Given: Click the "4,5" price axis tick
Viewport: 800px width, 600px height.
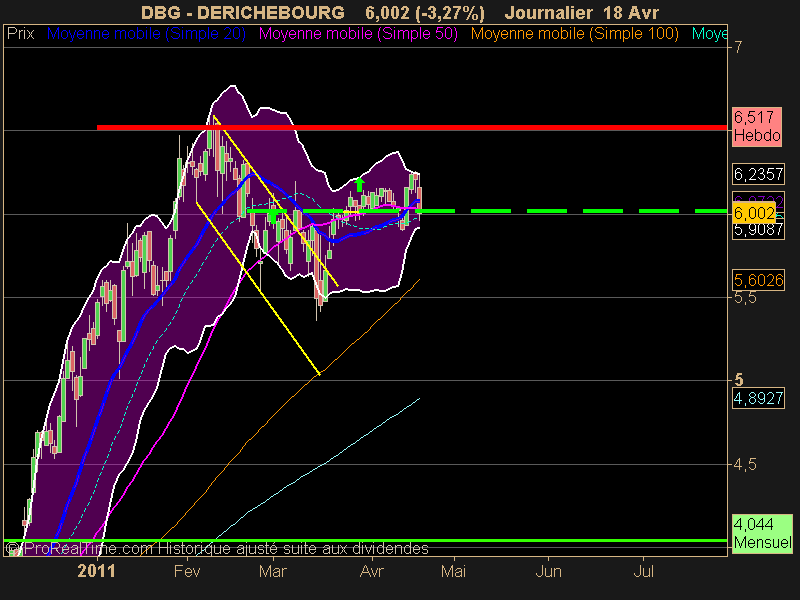Looking at the screenshot, I should [x=745, y=464].
